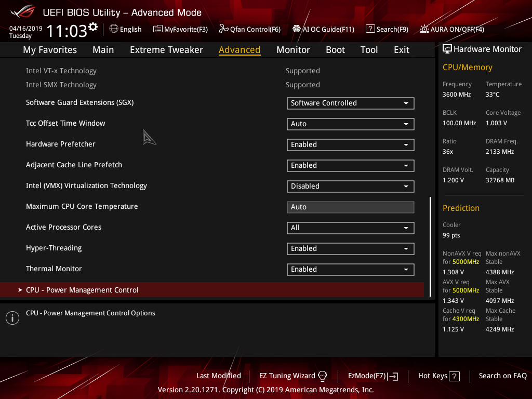Screen dimensions: 532x399
Task: Click the EZ Tuning Wizard lightbulb icon
Action: click(x=322, y=376)
